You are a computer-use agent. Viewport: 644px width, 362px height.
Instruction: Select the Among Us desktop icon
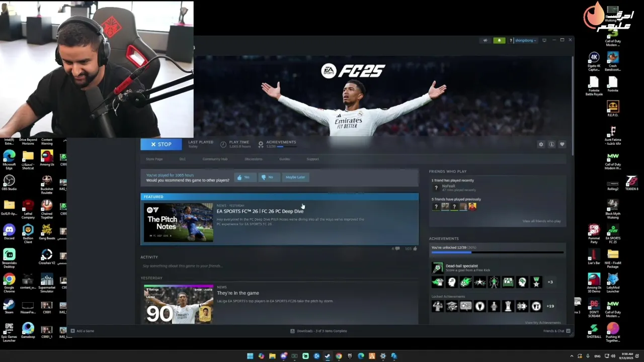47,158
